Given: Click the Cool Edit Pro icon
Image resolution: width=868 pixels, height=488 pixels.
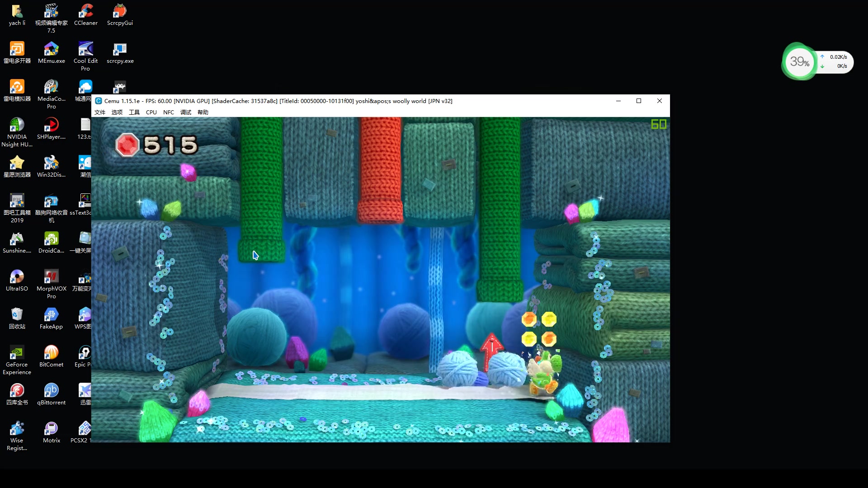Looking at the screenshot, I should pyautogui.click(x=85, y=49).
